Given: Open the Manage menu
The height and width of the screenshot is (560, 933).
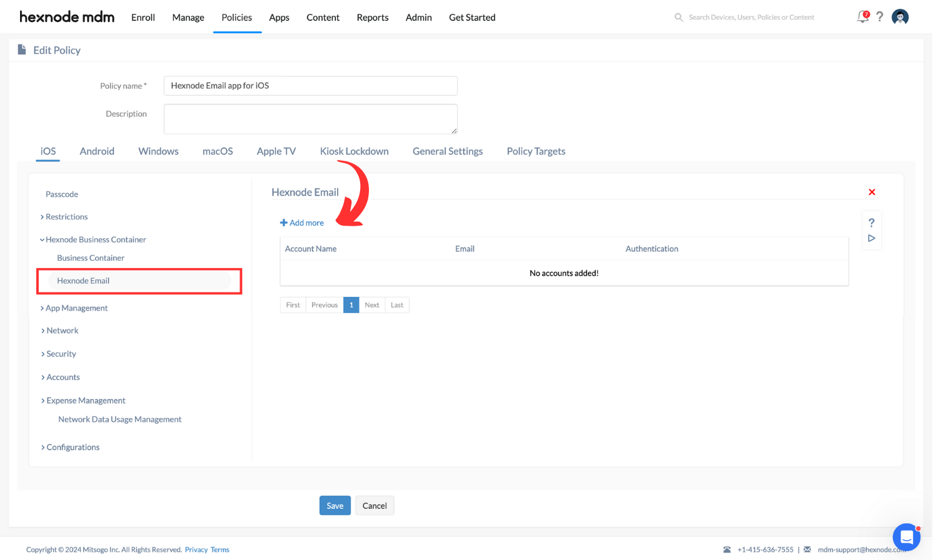Looking at the screenshot, I should [188, 17].
